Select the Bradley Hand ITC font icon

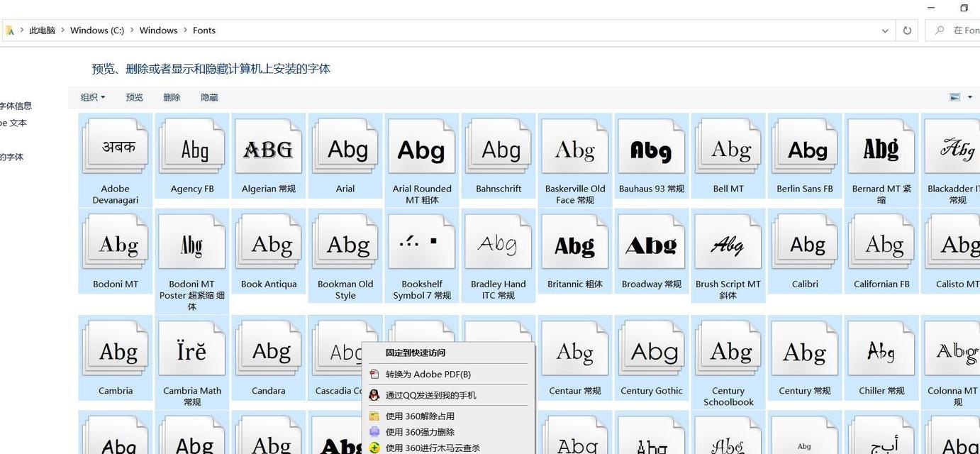(499, 242)
